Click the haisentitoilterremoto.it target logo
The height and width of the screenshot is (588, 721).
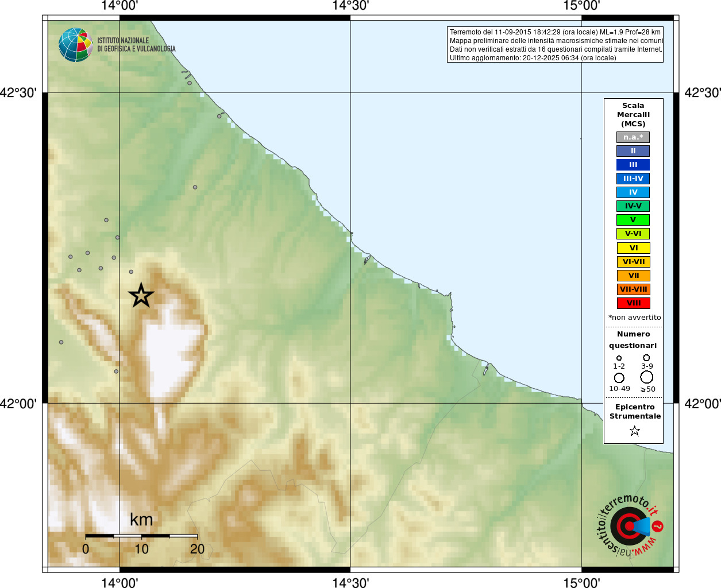click(x=630, y=526)
